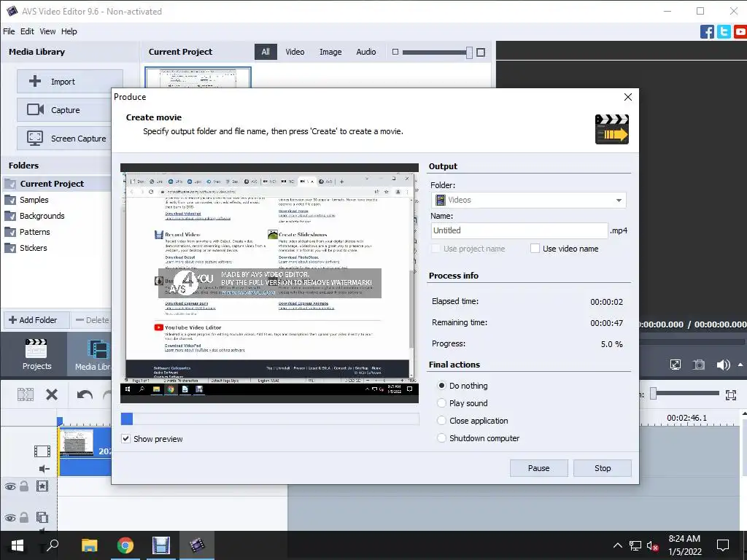The width and height of the screenshot is (747, 560).
Task: Filter media by Video
Action: 295,52
